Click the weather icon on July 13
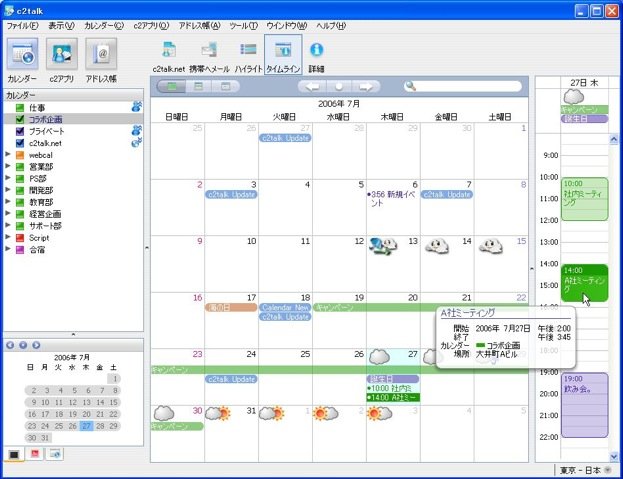The width and height of the screenshot is (623, 479). coord(383,246)
